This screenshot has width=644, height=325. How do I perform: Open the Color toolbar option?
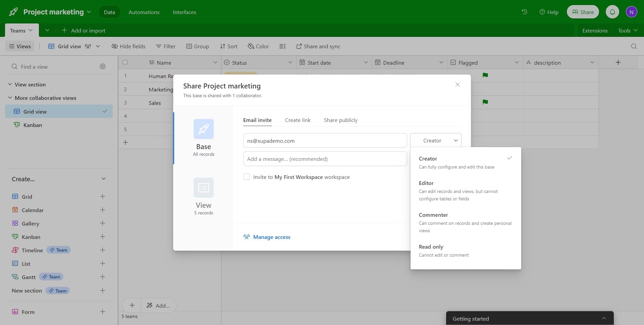(x=258, y=46)
